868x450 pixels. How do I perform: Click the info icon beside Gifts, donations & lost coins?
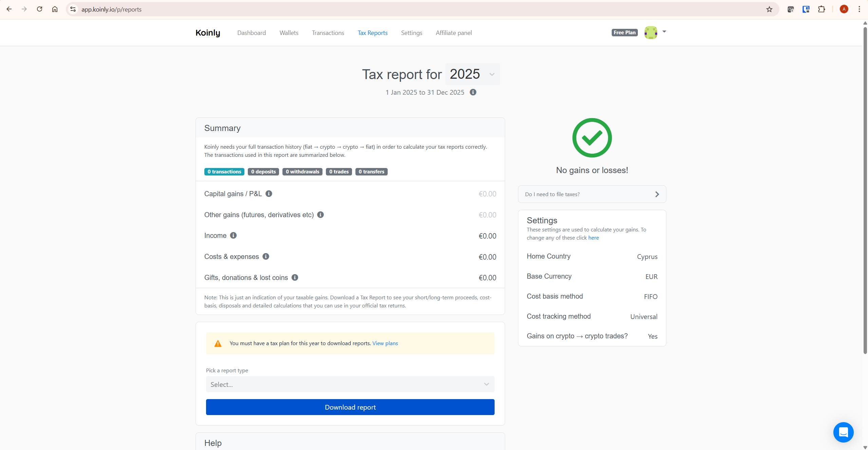point(294,277)
